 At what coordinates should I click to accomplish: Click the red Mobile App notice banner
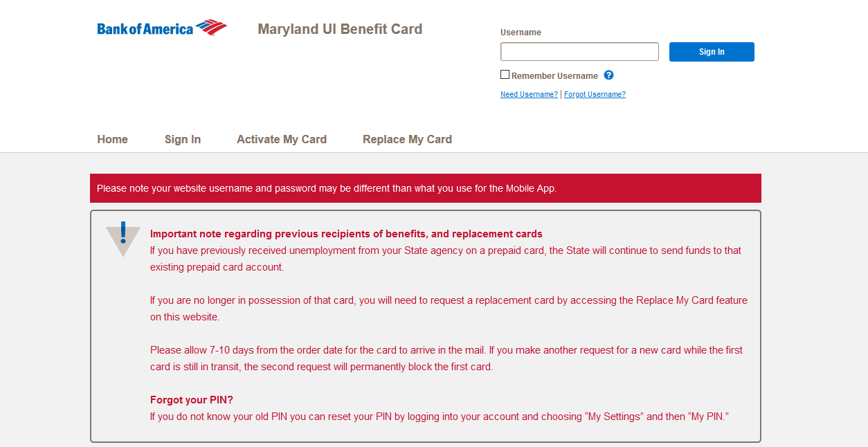coord(426,188)
